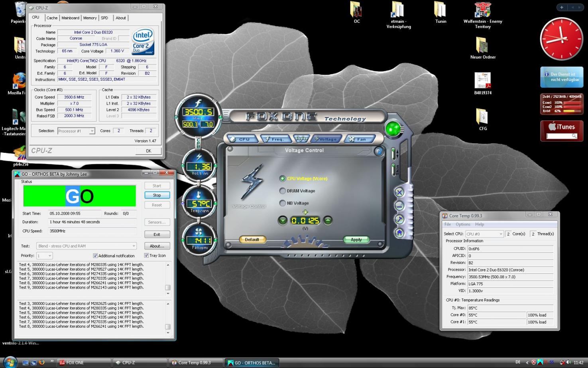Open the Test type dropdown in Orthos
This screenshot has height=368, width=588.
click(87, 246)
